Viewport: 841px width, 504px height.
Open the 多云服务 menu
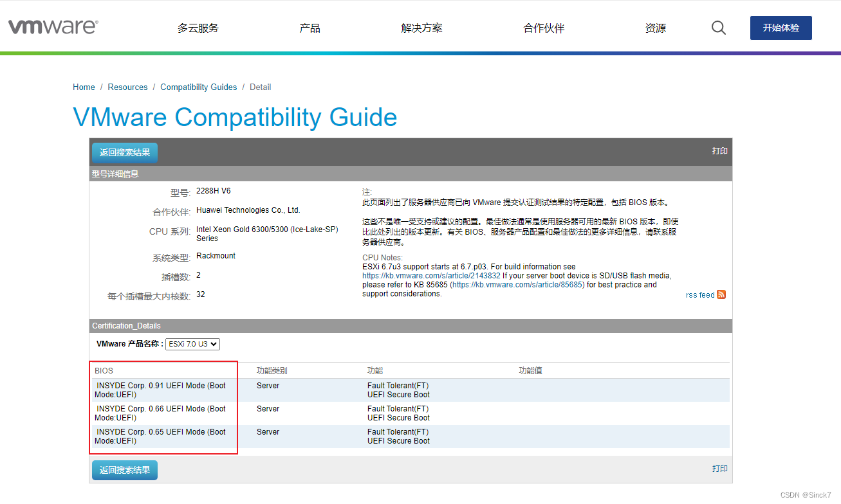click(198, 28)
